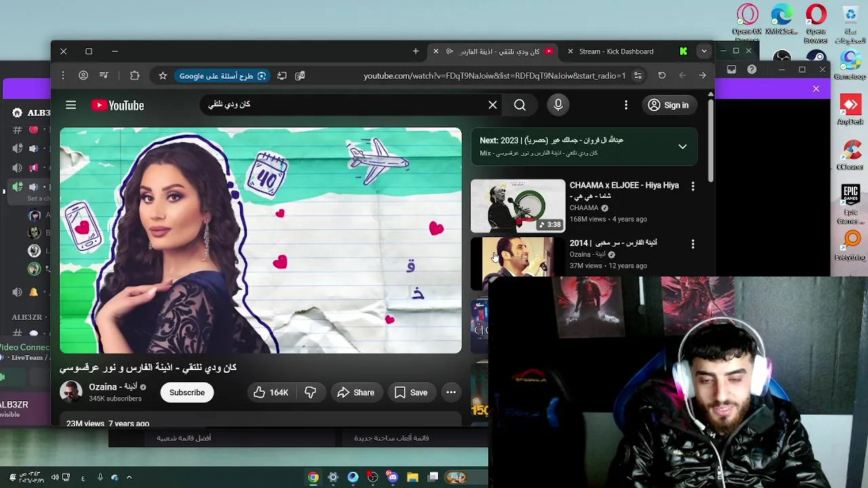The height and width of the screenshot is (488, 868).
Task: Open the volume tray icon
Action: (x=55, y=477)
